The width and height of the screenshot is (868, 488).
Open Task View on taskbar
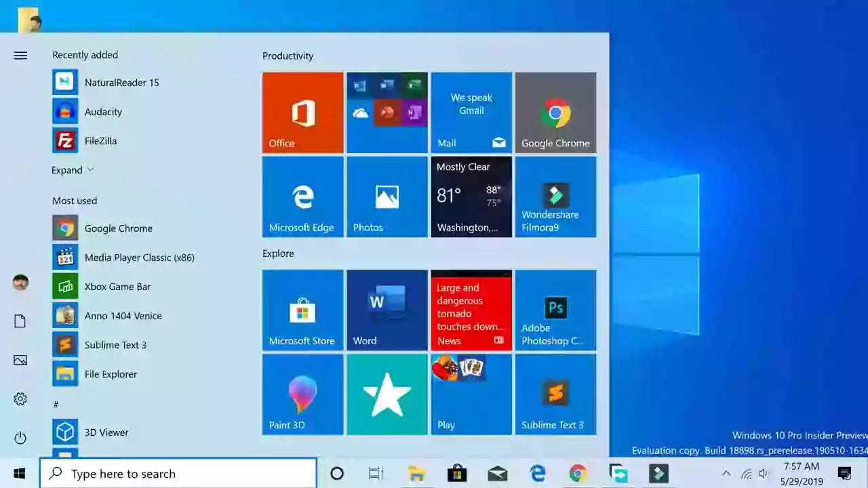click(x=376, y=474)
